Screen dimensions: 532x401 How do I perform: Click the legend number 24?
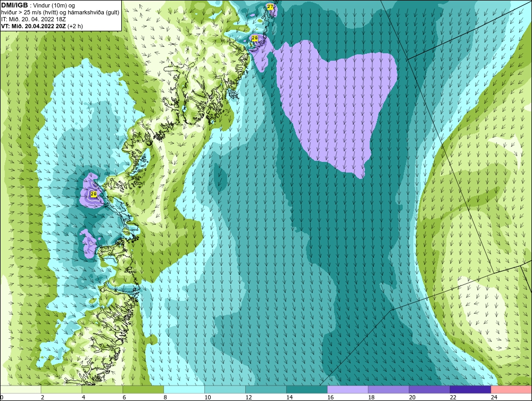494,397
